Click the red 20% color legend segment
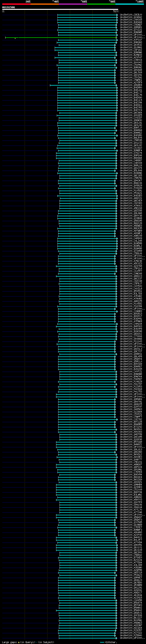The image size is (146, 644). tap(16, 4)
